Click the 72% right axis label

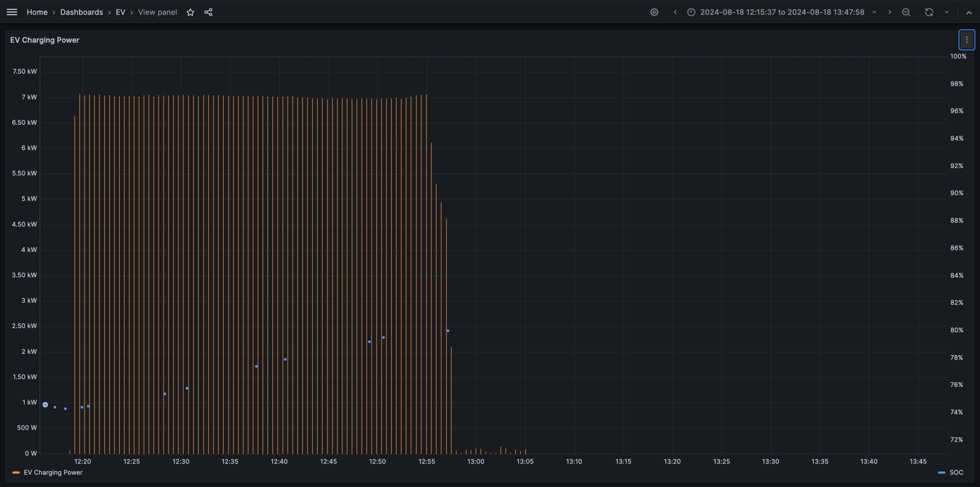pos(956,439)
